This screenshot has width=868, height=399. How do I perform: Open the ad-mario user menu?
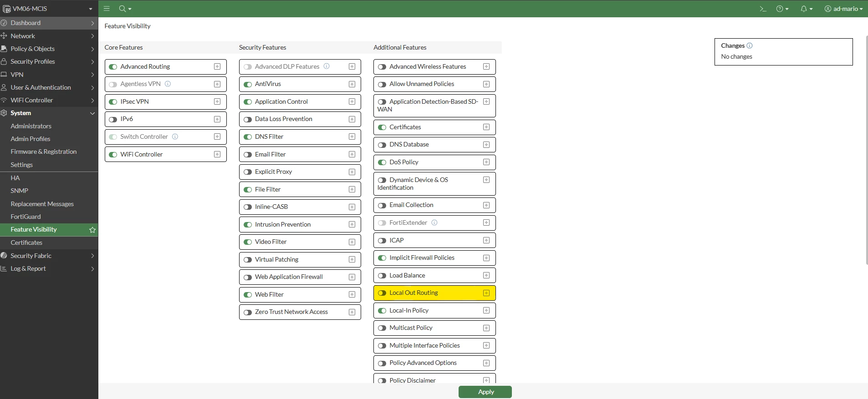[843, 9]
